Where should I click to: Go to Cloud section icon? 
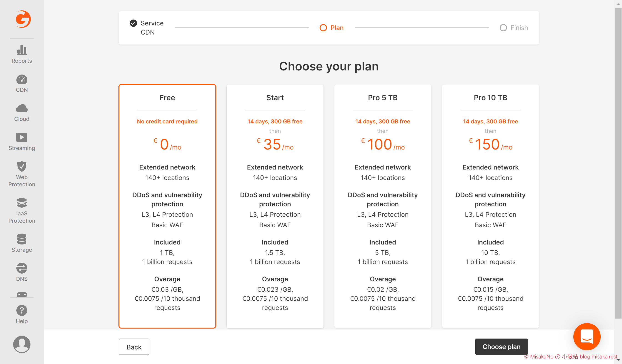click(x=22, y=108)
